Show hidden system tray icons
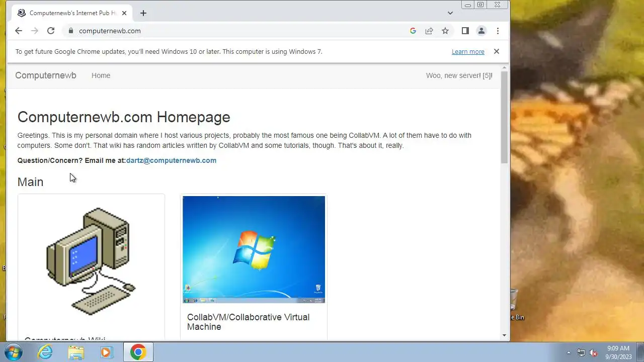 click(x=569, y=352)
